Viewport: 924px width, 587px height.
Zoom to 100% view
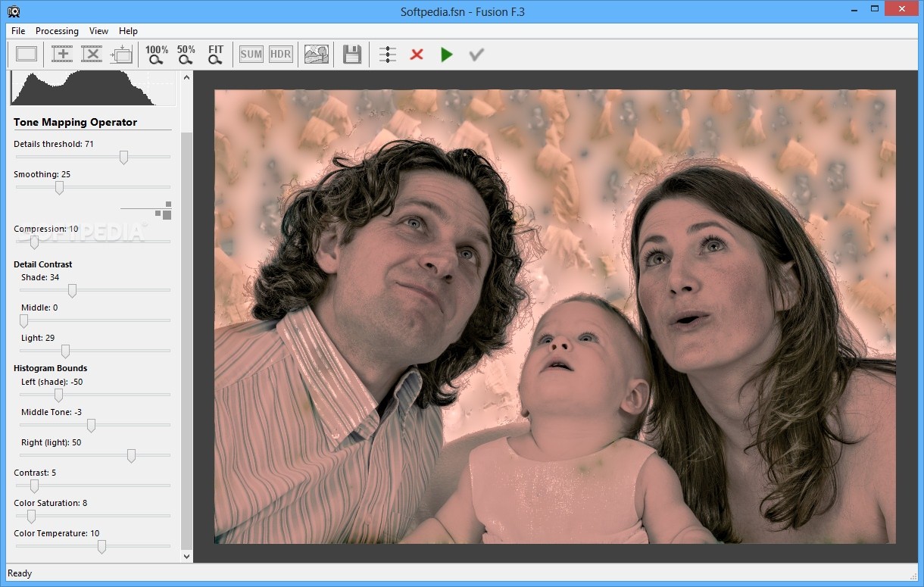156,54
